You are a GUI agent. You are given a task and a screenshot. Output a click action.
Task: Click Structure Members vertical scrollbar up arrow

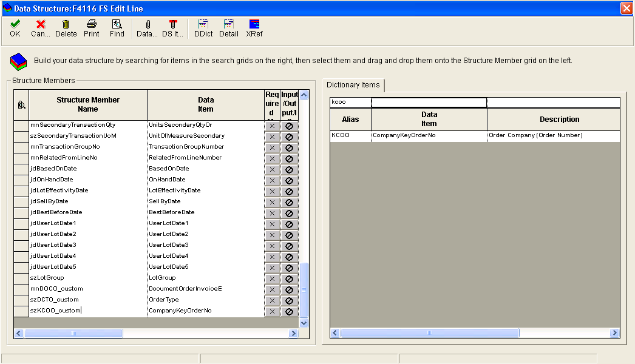tap(304, 95)
